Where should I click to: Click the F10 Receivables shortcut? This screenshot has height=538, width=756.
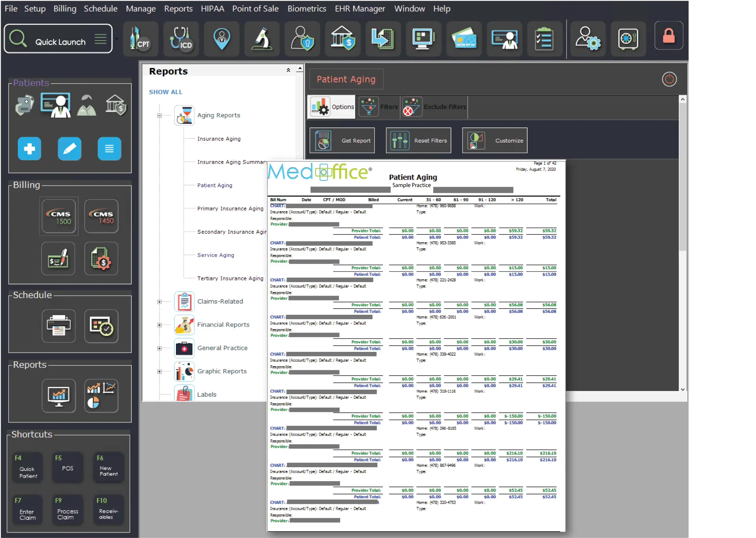pyautogui.click(x=109, y=510)
